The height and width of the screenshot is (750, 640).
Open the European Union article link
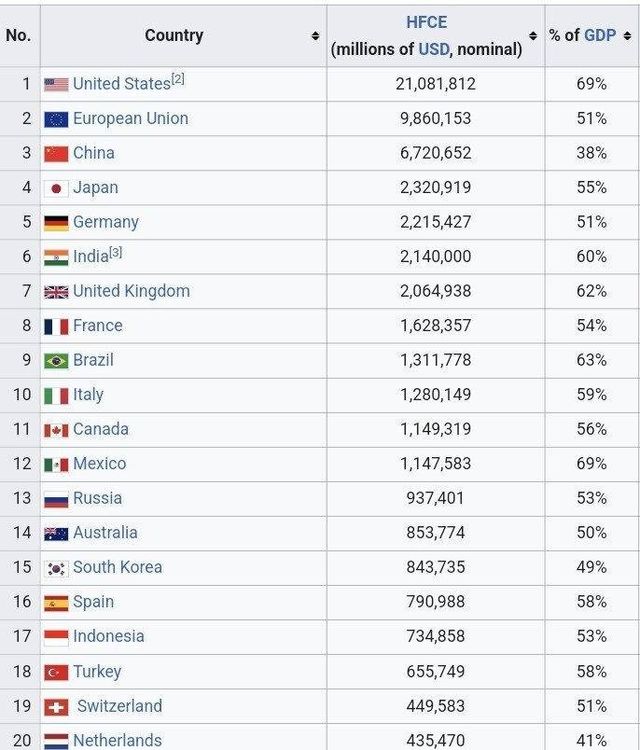pos(130,119)
